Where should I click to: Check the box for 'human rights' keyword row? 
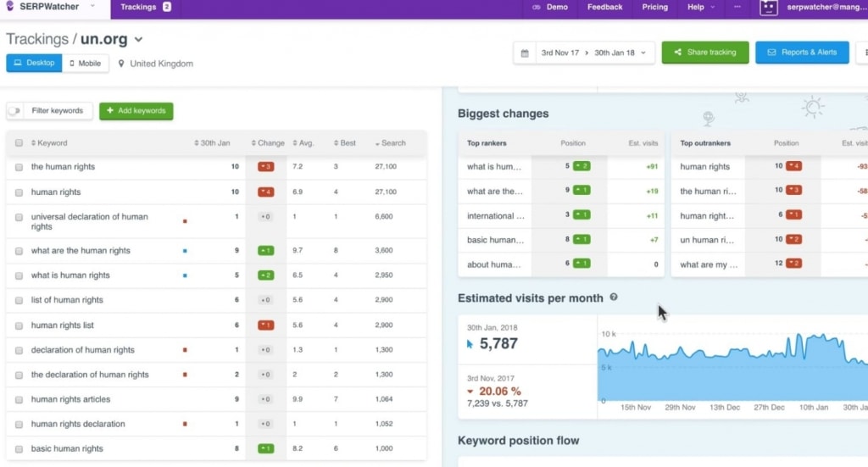(x=19, y=192)
